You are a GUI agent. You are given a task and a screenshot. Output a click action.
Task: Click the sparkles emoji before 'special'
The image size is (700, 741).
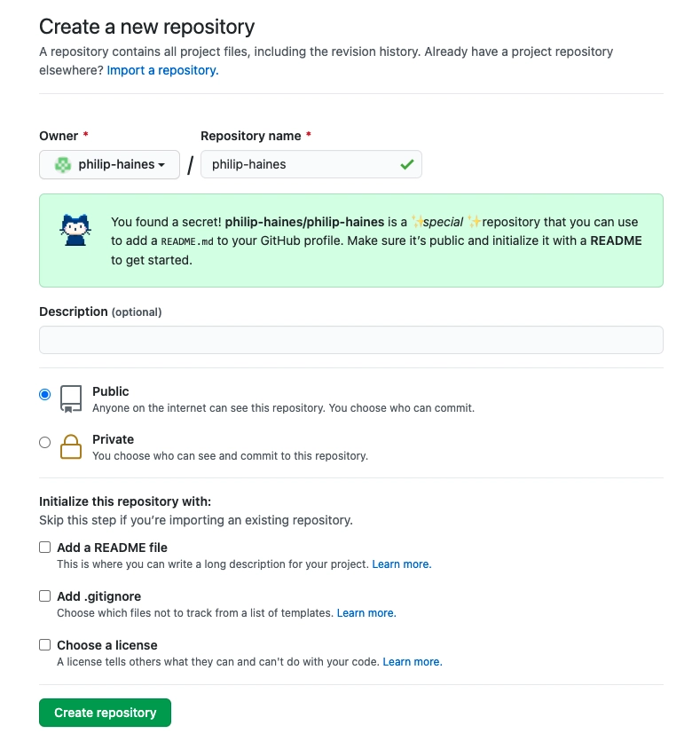click(x=418, y=222)
